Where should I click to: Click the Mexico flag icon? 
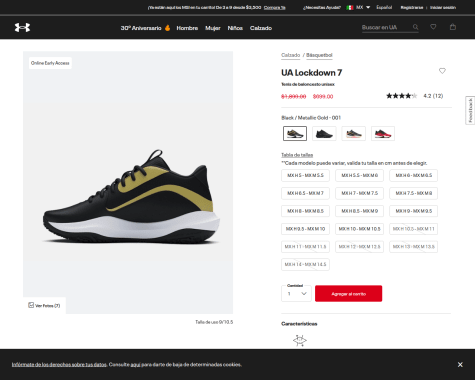coord(350,7)
